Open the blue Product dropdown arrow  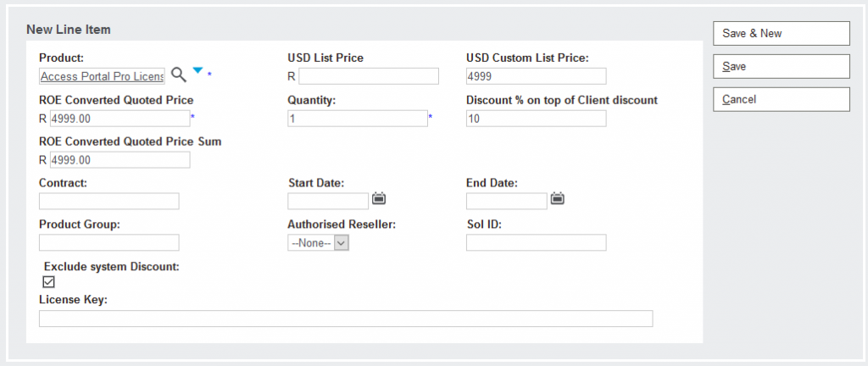pos(198,72)
